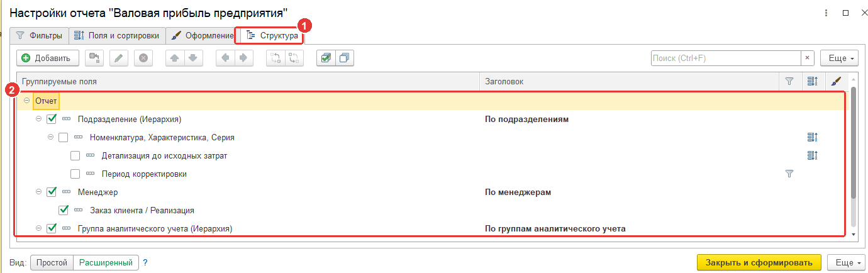Click second grouping swap icon with arrows
868x273 pixels.
(x=294, y=58)
